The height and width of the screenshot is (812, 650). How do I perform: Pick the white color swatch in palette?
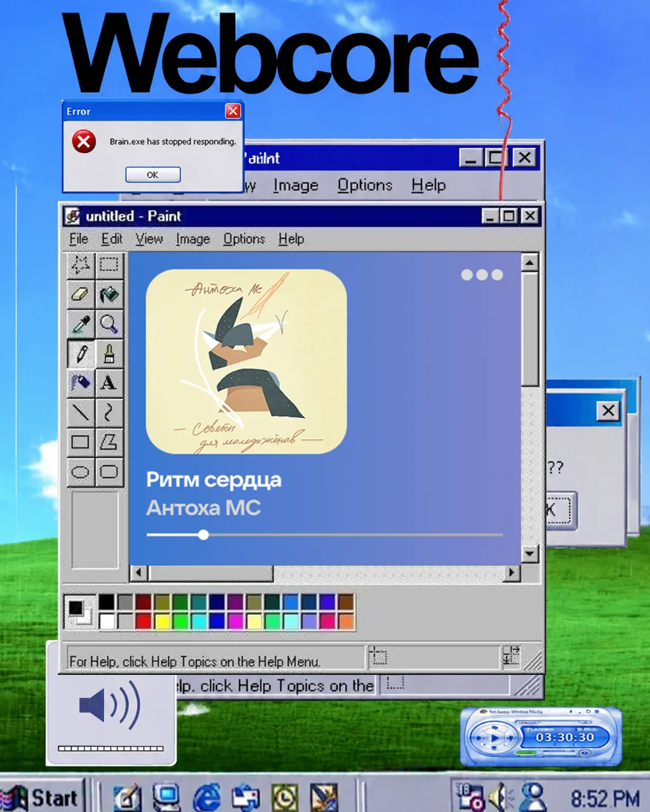click(x=107, y=621)
